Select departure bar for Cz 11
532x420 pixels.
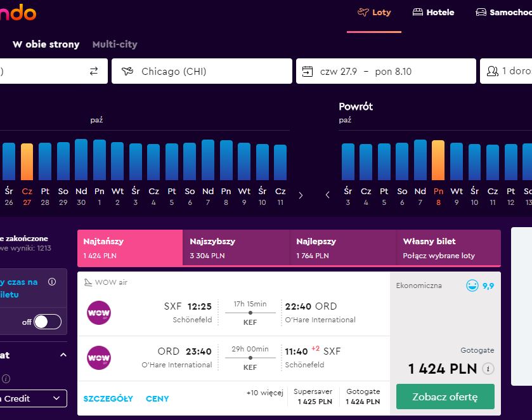pos(280,162)
